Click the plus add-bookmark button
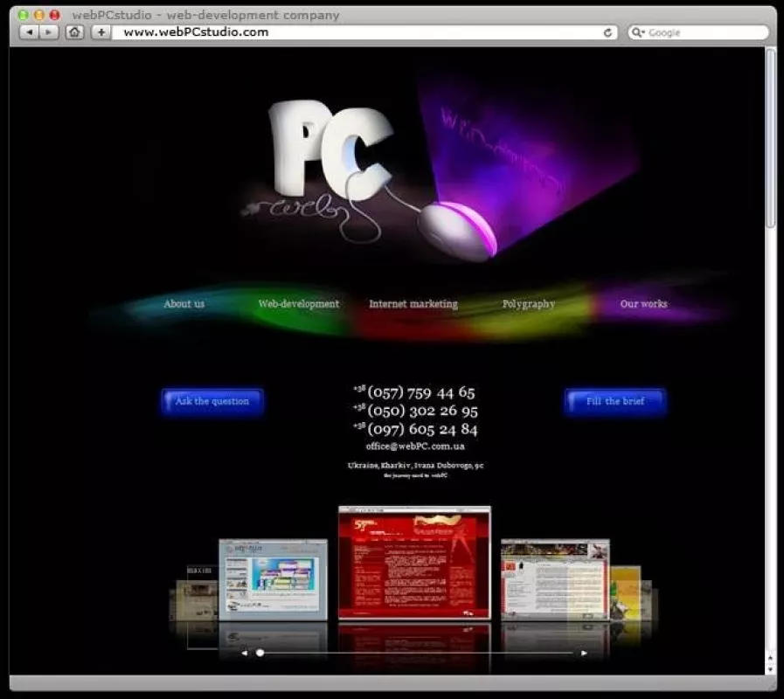 101,32
